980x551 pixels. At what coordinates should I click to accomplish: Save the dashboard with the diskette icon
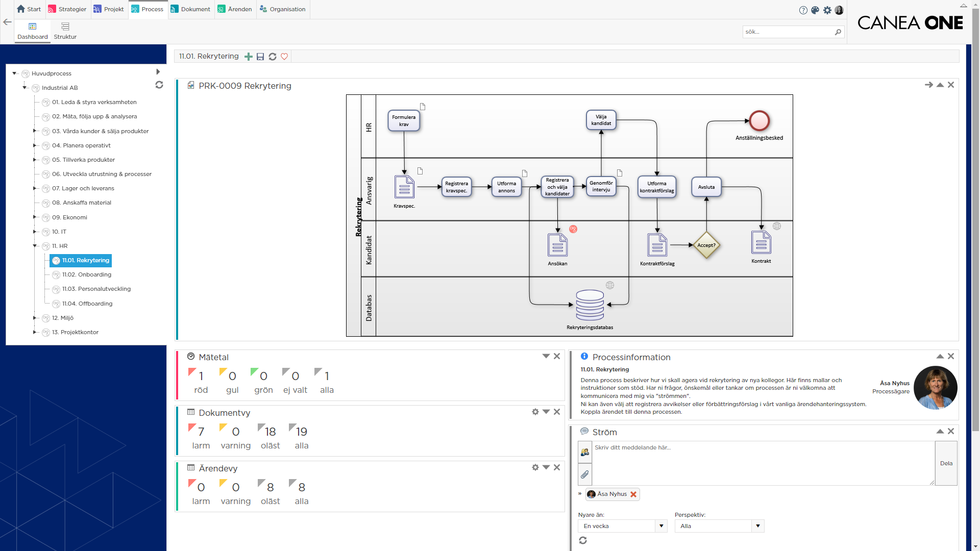(261, 56)
